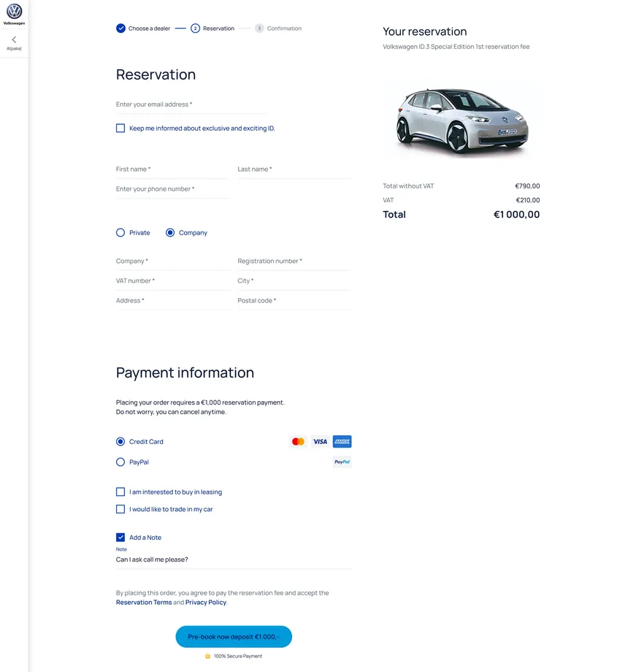
Task: Open the Reservation step tab
Action: (212, 28)
